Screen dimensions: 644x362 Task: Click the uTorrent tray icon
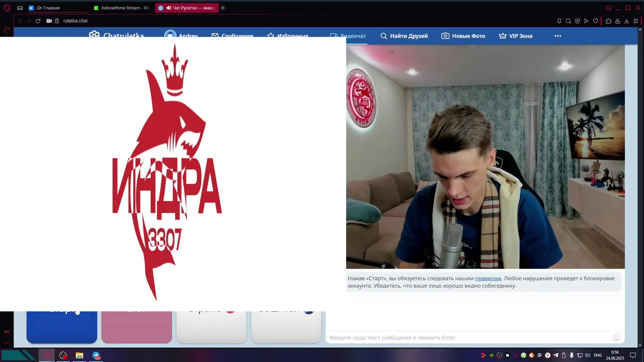(x=524, y=355)
